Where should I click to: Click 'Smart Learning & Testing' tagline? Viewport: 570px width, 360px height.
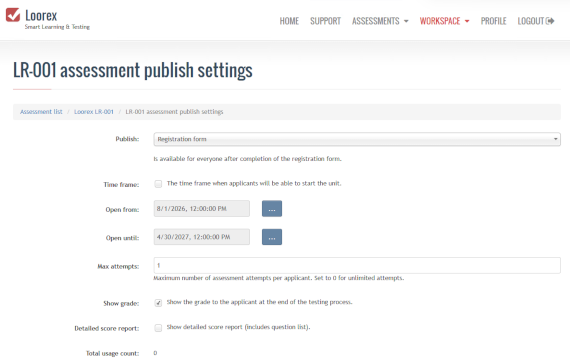click(x=57, y=27)
